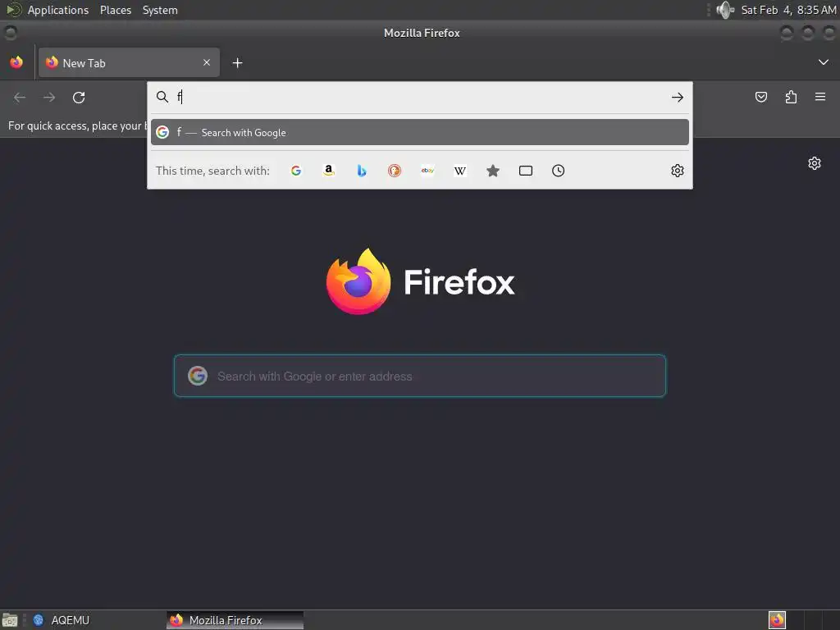This screenshot has height=630, width=840.
Task: Go back with the left arrow
Action: point(20,98)
